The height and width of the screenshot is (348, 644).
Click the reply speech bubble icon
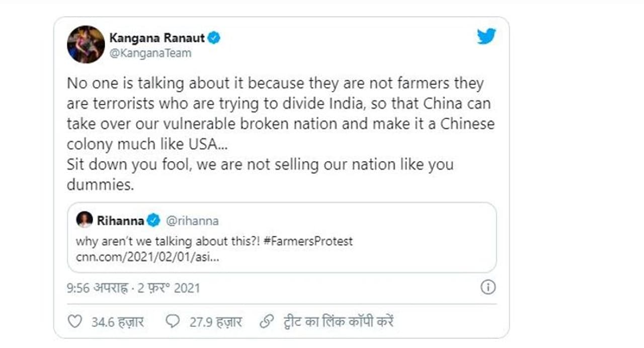[173, 322]
